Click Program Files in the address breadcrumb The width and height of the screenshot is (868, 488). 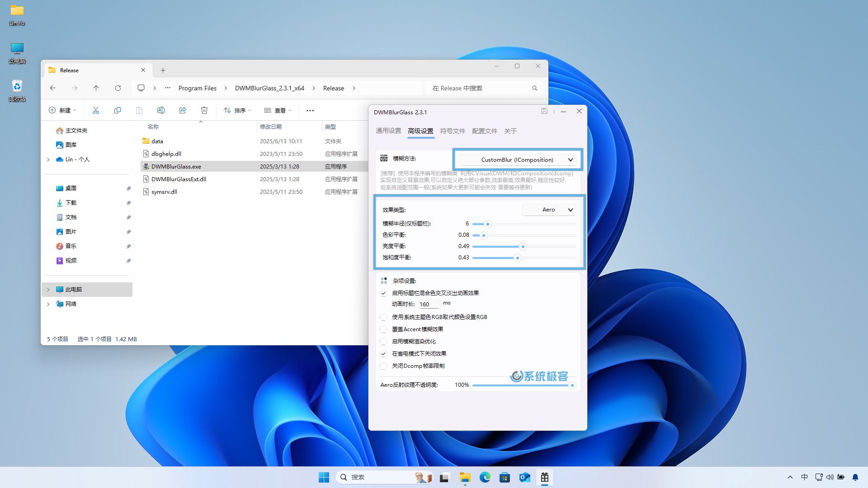tap(198, 88)
